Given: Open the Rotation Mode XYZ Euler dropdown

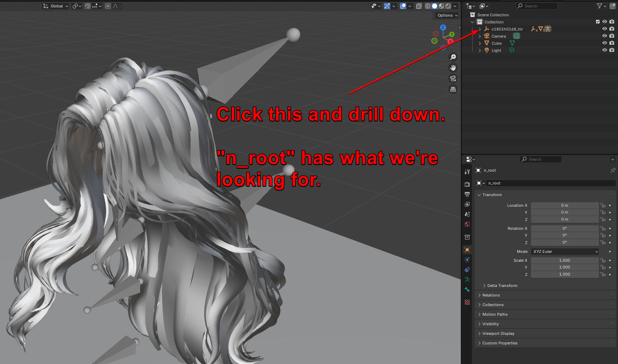Looking at the screenshot, I should (565, 252).
